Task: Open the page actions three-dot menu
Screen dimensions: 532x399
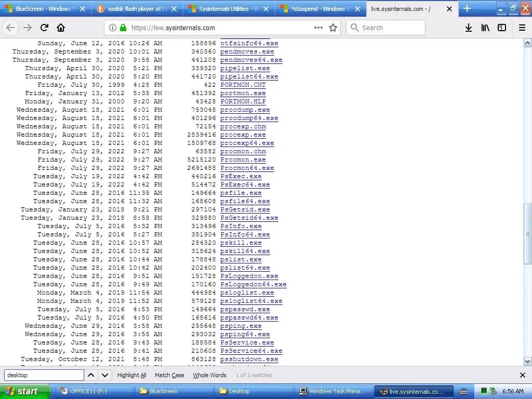Action: coord(318,28)
